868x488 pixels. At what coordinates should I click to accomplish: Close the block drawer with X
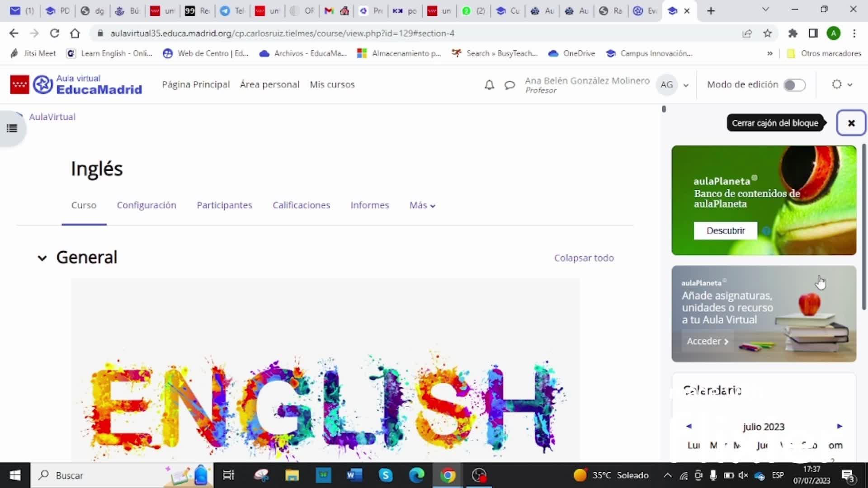(851, 123)
